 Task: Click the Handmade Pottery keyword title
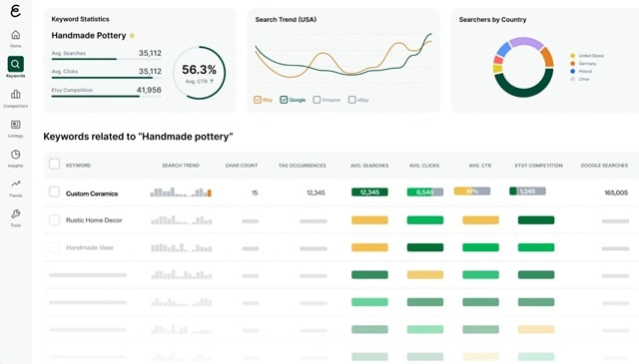click(x=89, y=36)
